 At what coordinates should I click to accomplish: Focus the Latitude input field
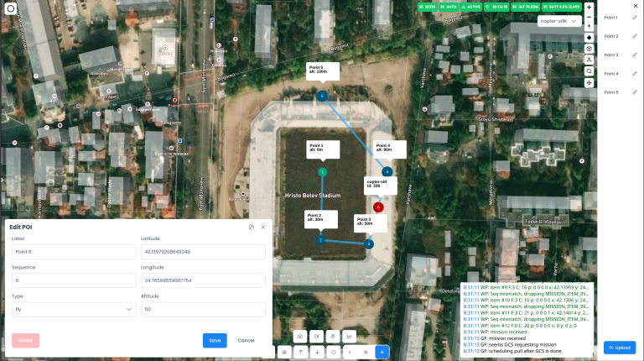click(x=203, y=252)
